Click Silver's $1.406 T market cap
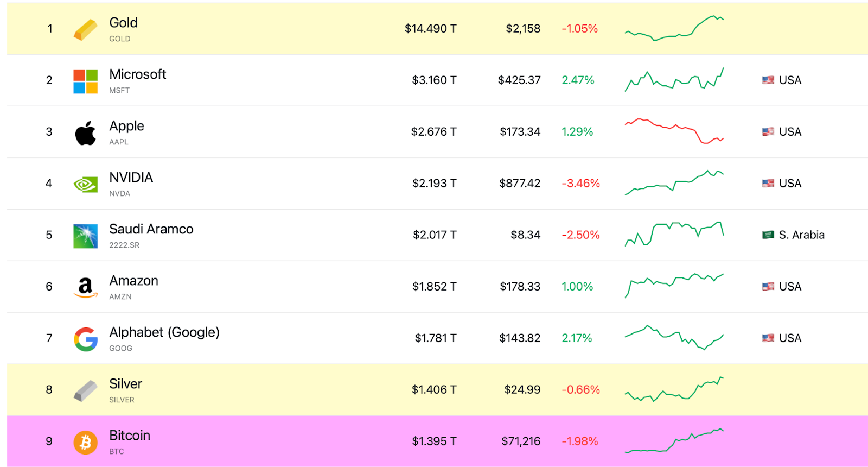The image size is (868, 467). pyautogui.click(x=434, y=389)
